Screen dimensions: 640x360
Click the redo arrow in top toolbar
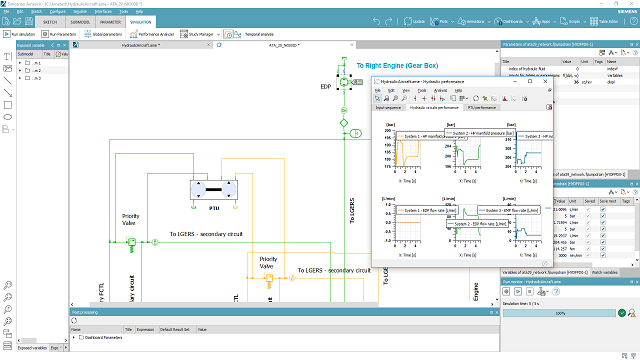pyautogui.click(x=389, y=21)
